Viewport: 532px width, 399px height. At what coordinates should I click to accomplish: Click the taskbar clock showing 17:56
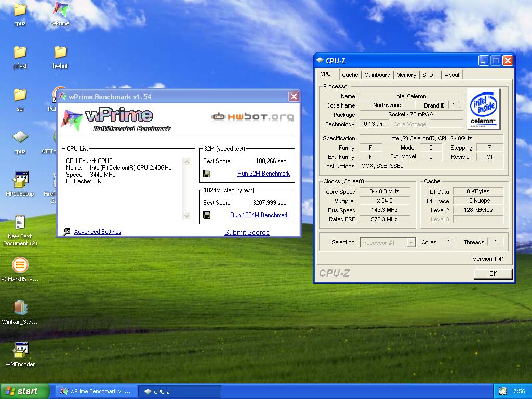point(517,391)
